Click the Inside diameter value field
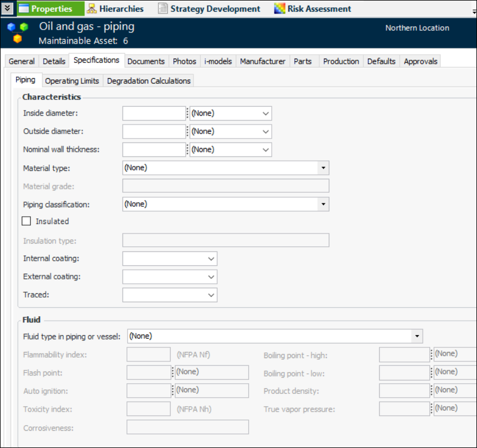This screenshot has height=448, width=477. [x=154, y=113]
